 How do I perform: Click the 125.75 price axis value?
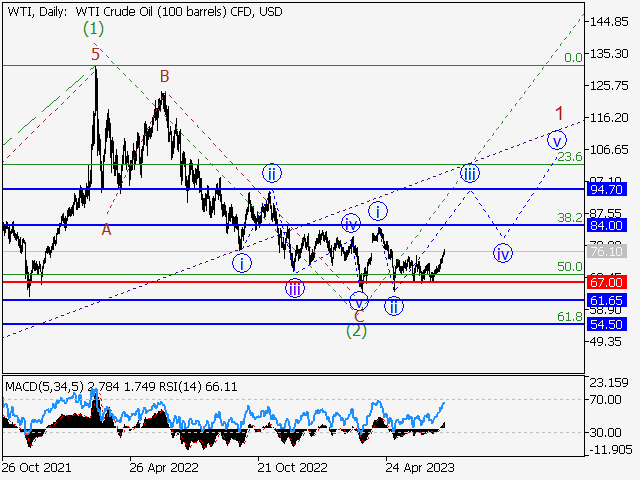point(609,86)
